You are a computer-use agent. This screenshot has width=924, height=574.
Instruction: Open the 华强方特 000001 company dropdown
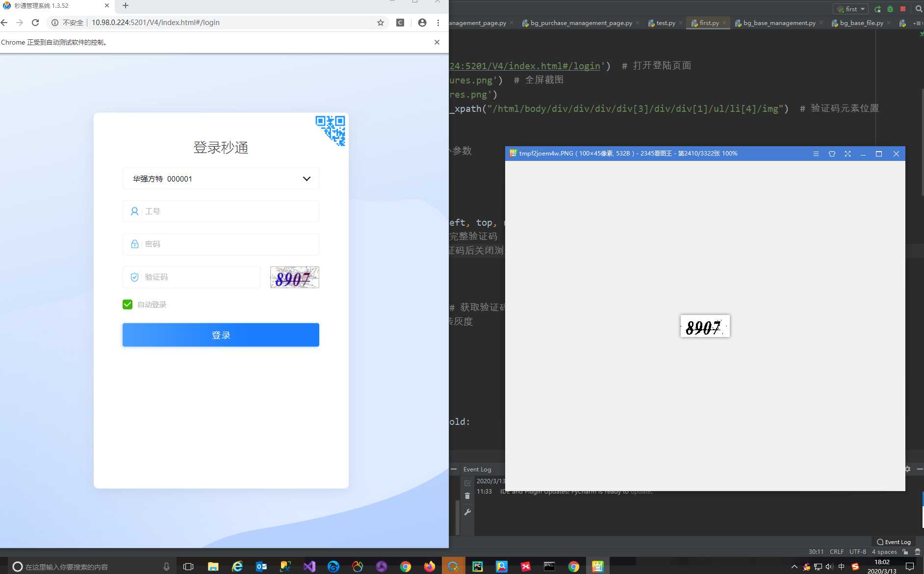pyautogui.click(x=221, y=179)
